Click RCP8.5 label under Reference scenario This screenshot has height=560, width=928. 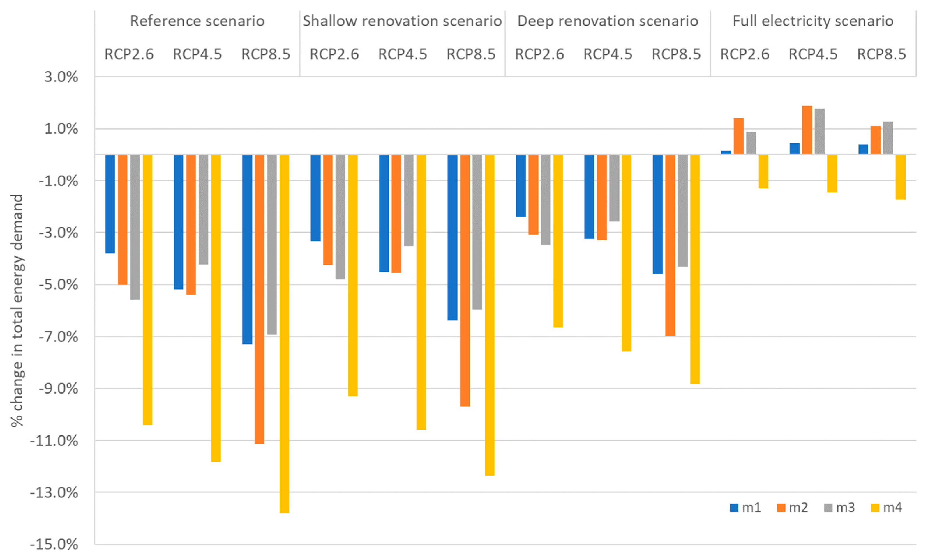pos(266,54)
